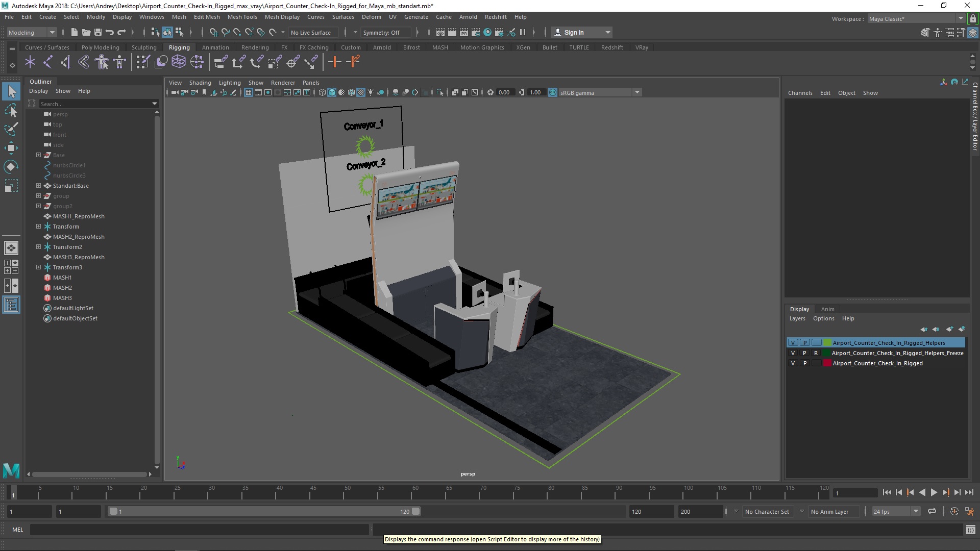Open the Deform menu
The height and width of the screenshot is (551, 980).
coord(371,17)
